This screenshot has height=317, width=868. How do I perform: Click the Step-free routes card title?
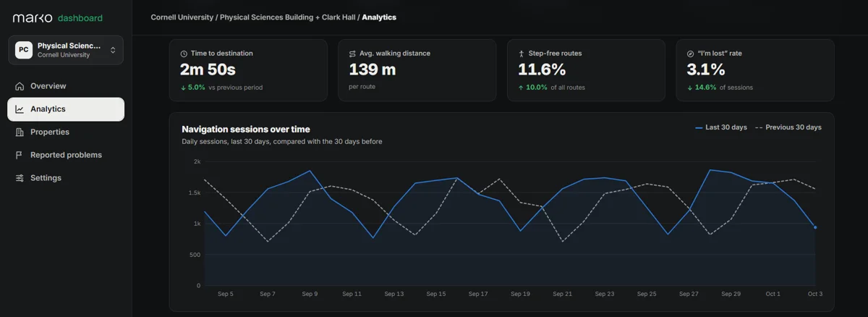pos(555,54)
